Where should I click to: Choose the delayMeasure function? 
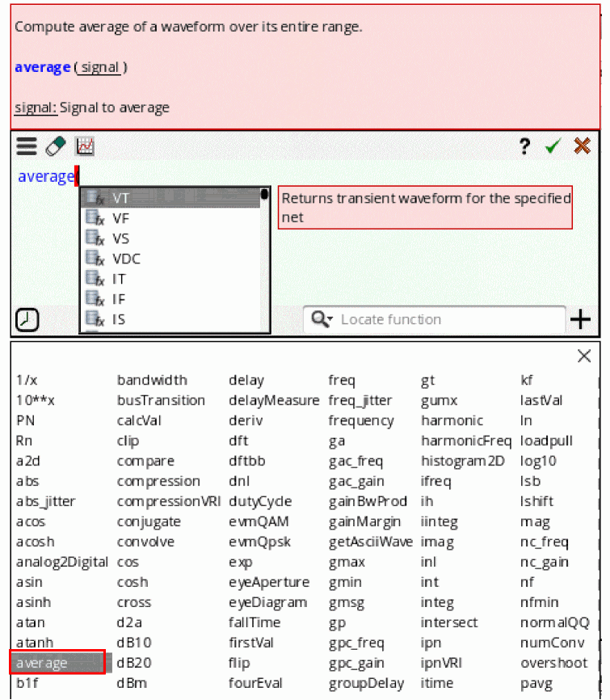[x=274, y=400]
